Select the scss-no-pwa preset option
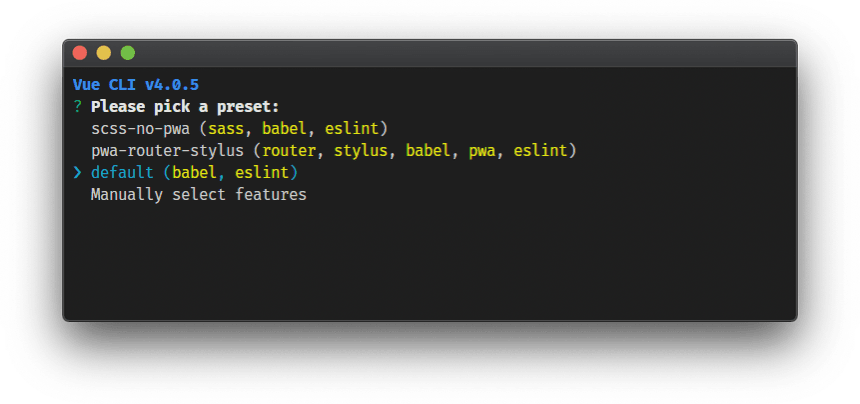Screen dimensions: 860x404 [x=240, y=129]
